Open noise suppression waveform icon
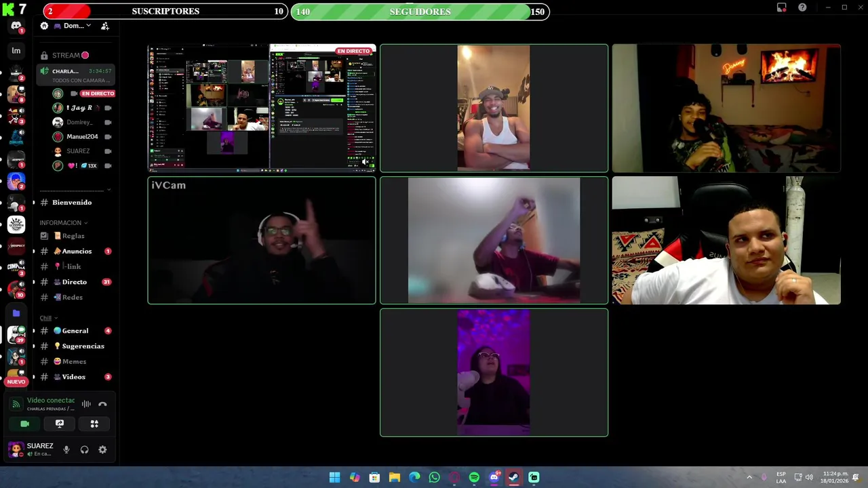This screenshot has height=488, width=868. click(86, 404)
